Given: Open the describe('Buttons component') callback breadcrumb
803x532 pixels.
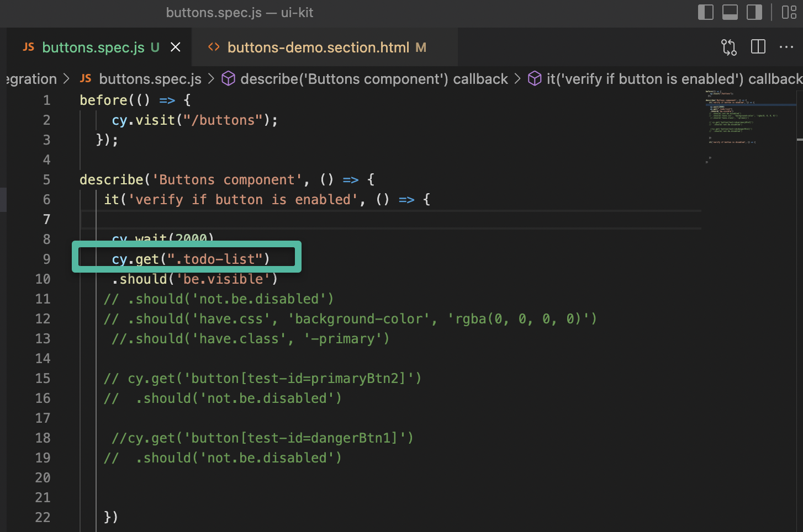Looking at the screenshot, I should [374, 79].
